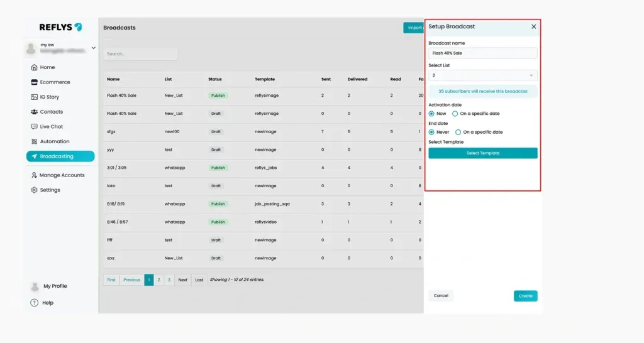Screen dimensions: 644x343
Task: Click the Create button
Action: (525, 296)
